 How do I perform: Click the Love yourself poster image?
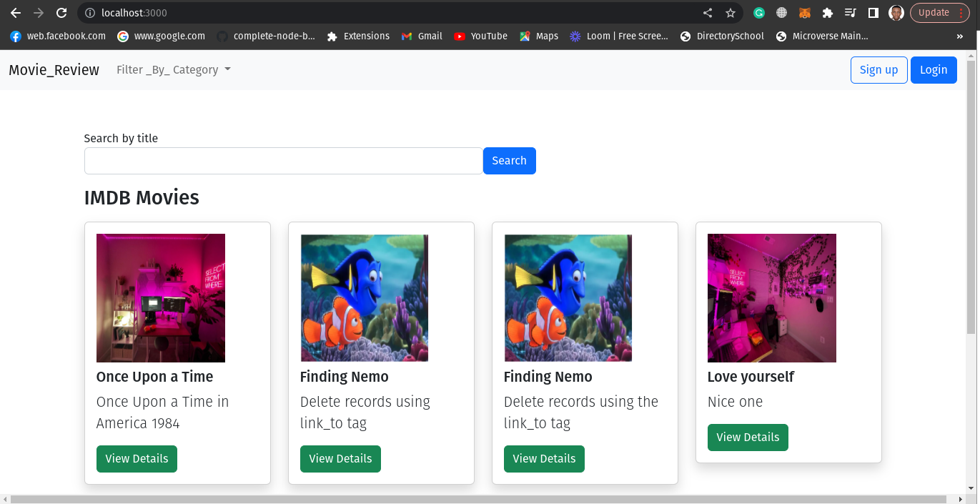click(x=772, y=298)
